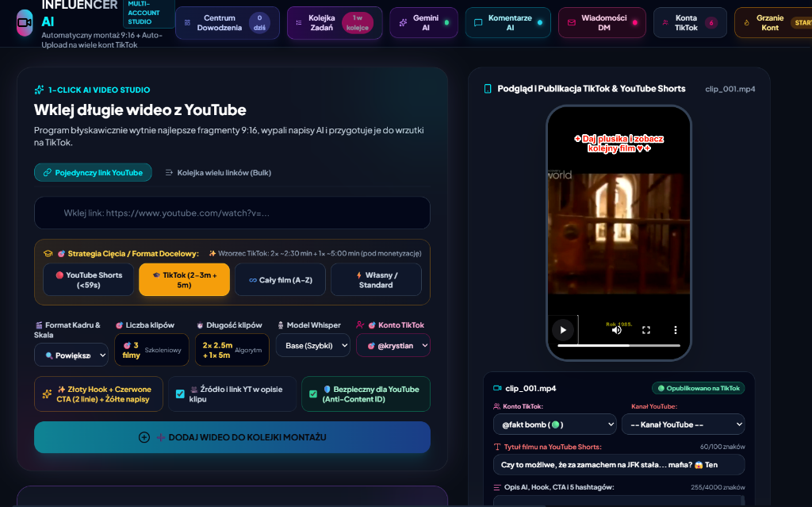Click the Tytuł filmu na YouTube Shorts field

[619, 464]
